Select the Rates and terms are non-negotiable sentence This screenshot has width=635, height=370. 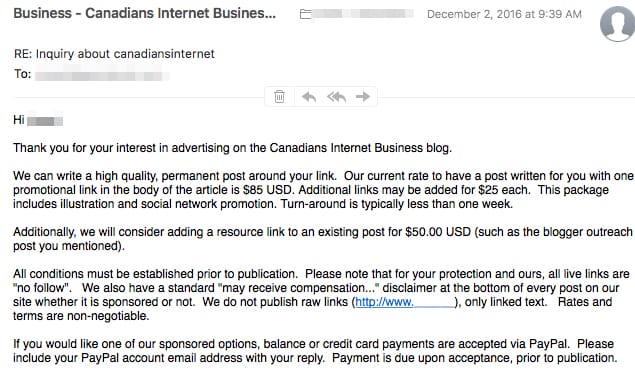(313, 309)
